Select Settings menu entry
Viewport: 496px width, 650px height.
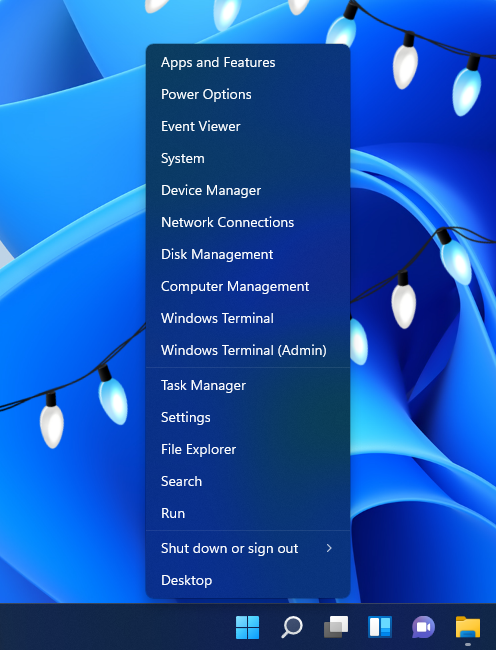pyautogui.click(x=248, y=417)
